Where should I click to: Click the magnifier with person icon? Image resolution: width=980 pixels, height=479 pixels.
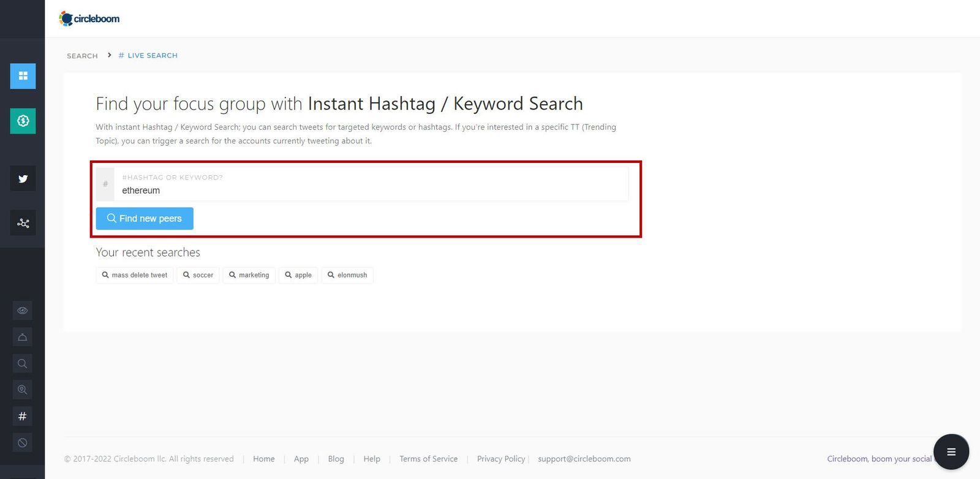pos(23,390)
